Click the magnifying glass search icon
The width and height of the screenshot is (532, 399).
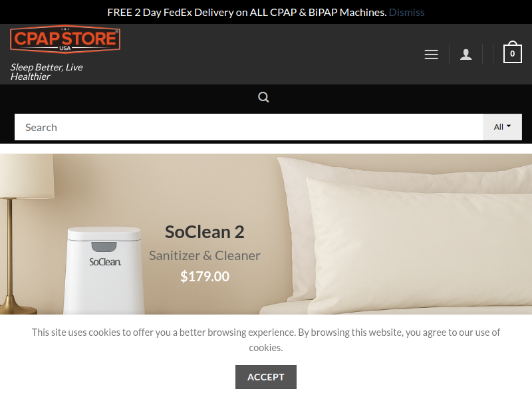(263, 97)
